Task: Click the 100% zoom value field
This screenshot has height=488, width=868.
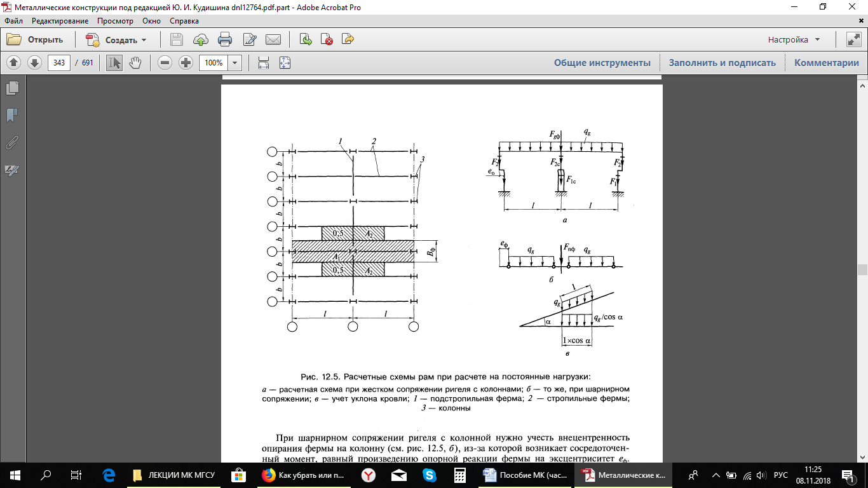Action: point(214,63)
